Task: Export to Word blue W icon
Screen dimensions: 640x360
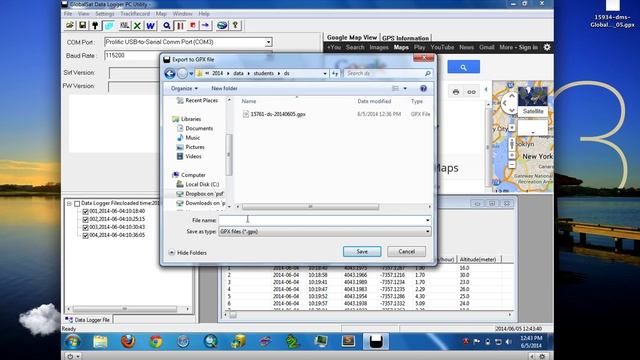Action: pyautogui.click(x=151, y=26)
